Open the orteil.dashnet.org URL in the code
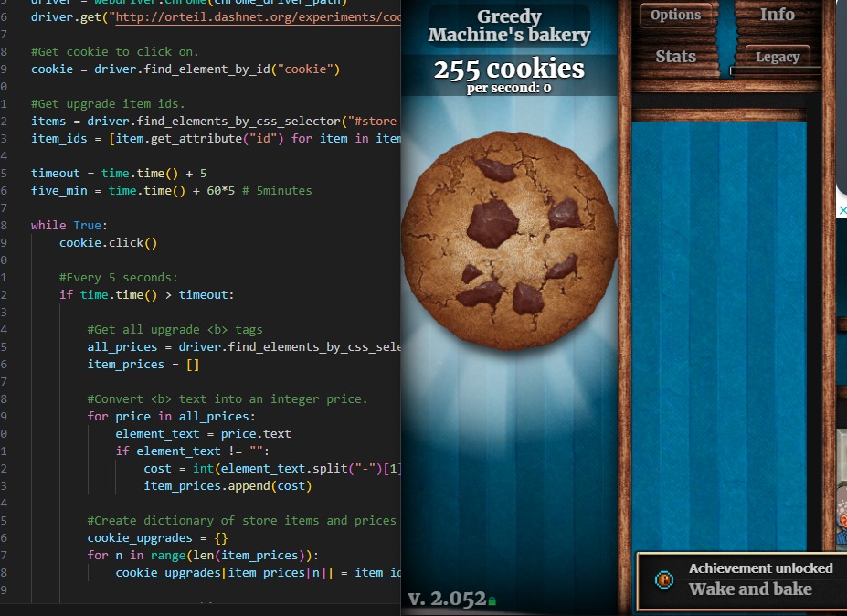This screenshot has width=847, height=616. 259,17
